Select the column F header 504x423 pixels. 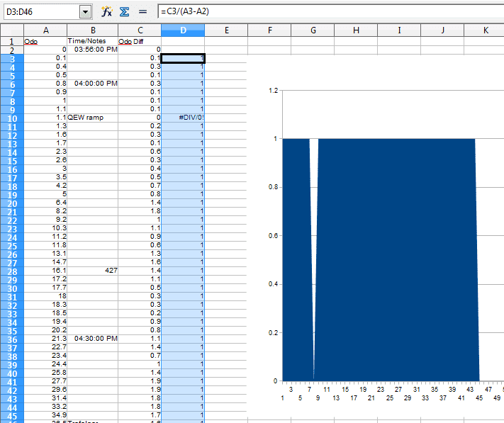269,30
